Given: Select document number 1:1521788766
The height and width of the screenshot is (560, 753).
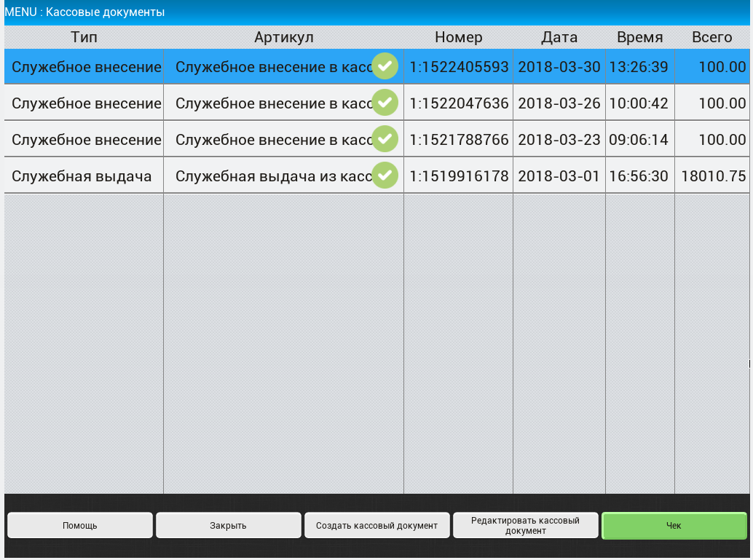Looking at the screenshot, I should click(x=459, y=140).
